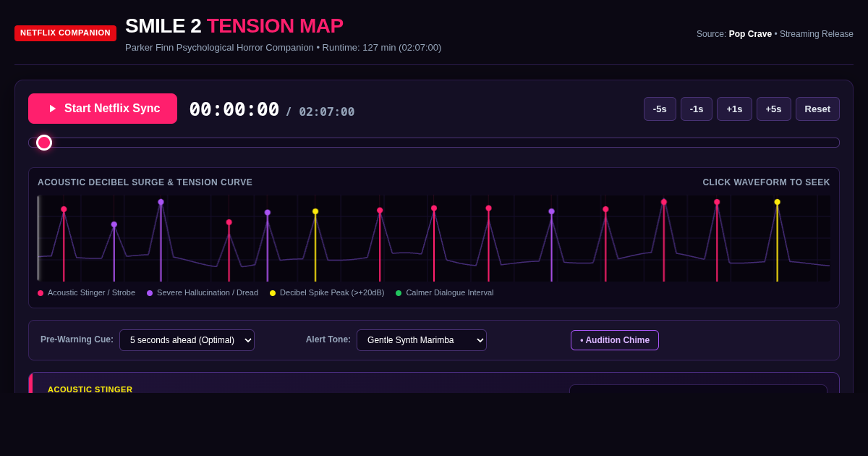The image size is (868, 456).
Task: Click the NETFLIX COMPANION badge
Action: (65, 33)
